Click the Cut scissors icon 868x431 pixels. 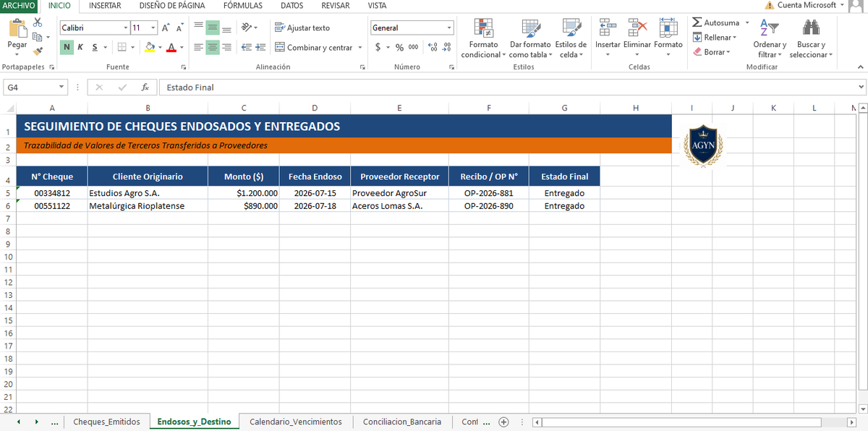[38, 22]
